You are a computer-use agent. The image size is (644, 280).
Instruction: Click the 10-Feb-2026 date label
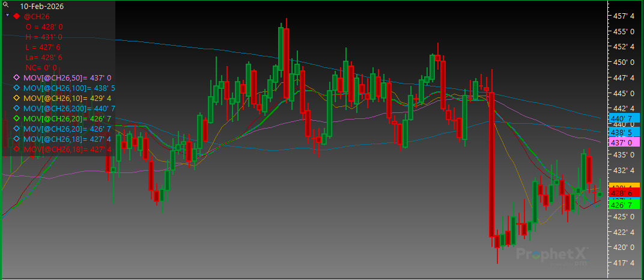point(41,6)
